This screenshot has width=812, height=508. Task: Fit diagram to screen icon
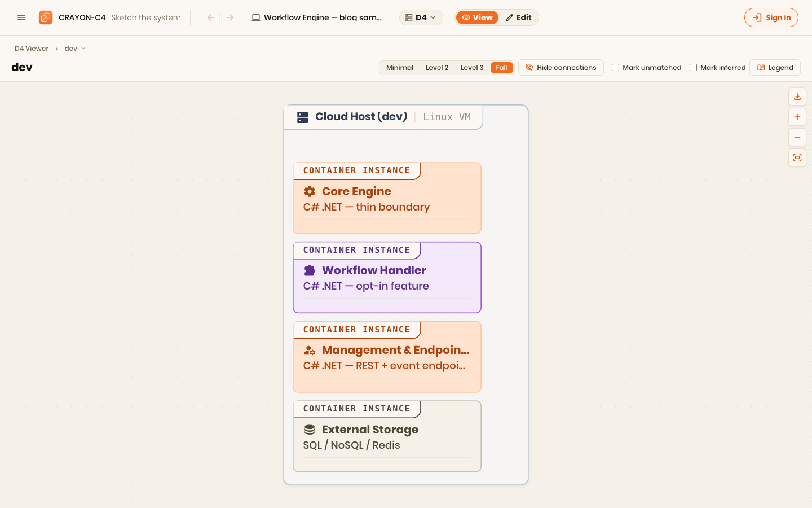tap(797, 157)
